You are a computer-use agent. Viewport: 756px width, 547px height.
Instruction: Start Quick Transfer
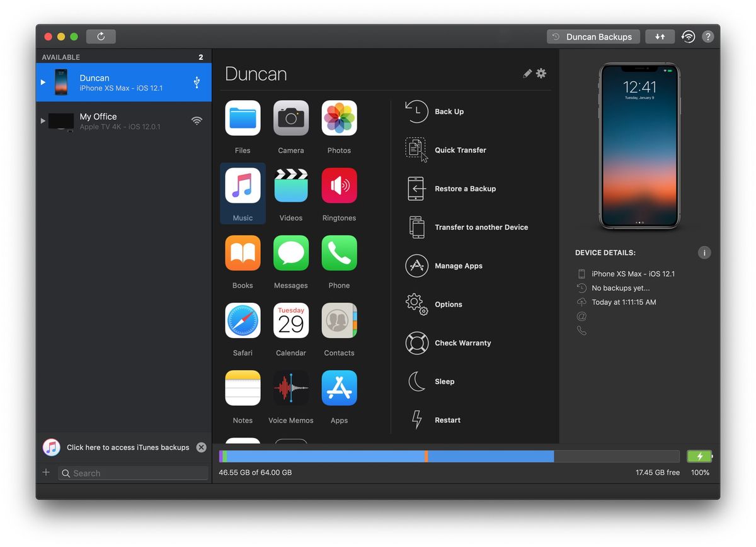(x=446, y=150)
